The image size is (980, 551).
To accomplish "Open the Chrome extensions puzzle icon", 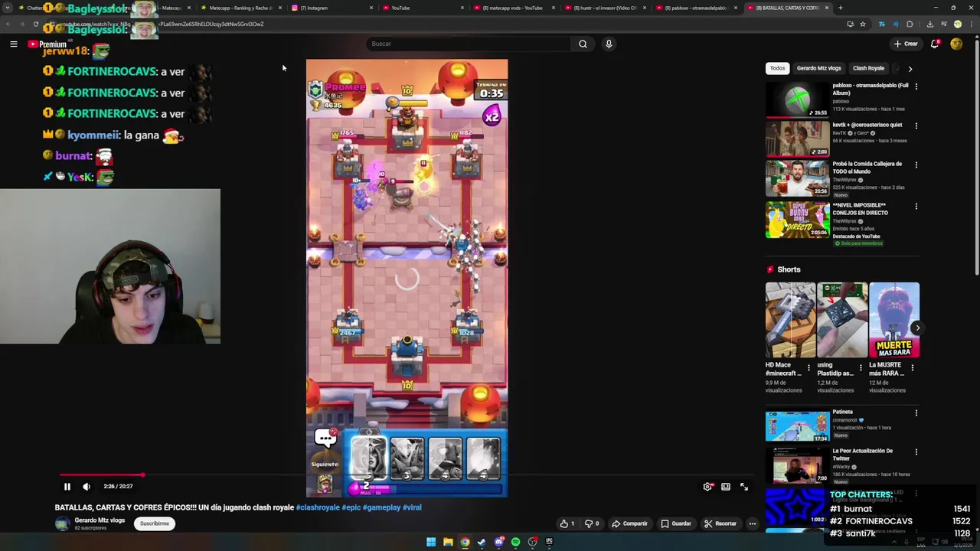I will [x=910, y=24].
